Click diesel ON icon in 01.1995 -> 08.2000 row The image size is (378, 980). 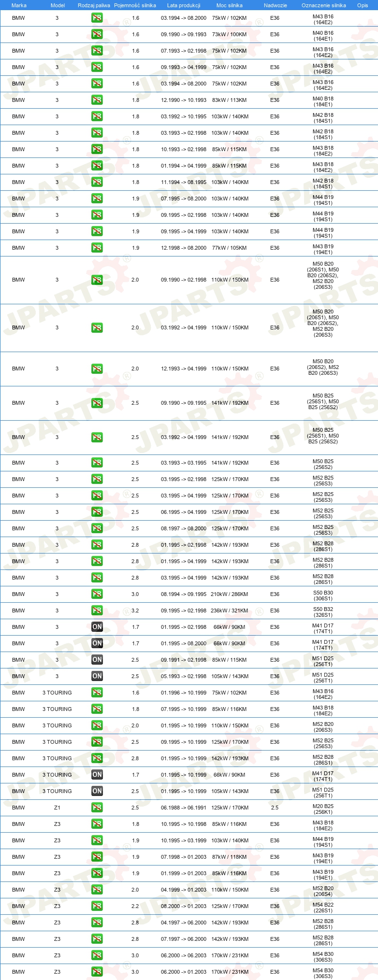[97, 643]
